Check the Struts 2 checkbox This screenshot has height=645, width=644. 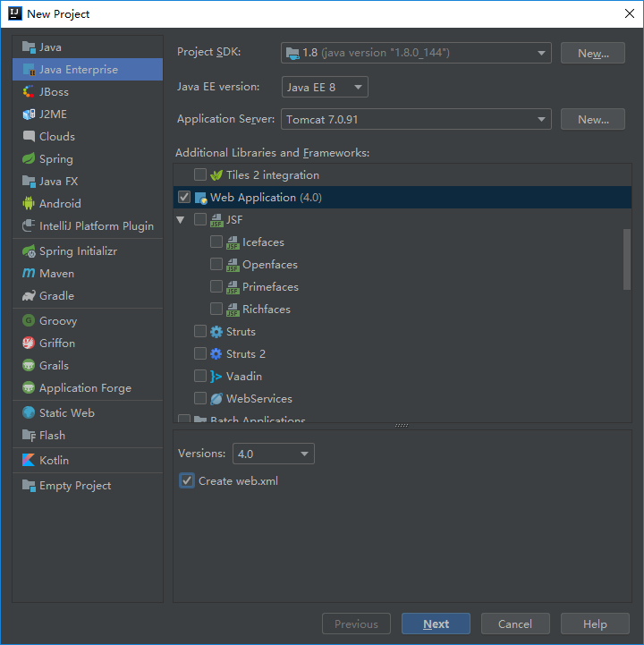click(x=200, y=353)
